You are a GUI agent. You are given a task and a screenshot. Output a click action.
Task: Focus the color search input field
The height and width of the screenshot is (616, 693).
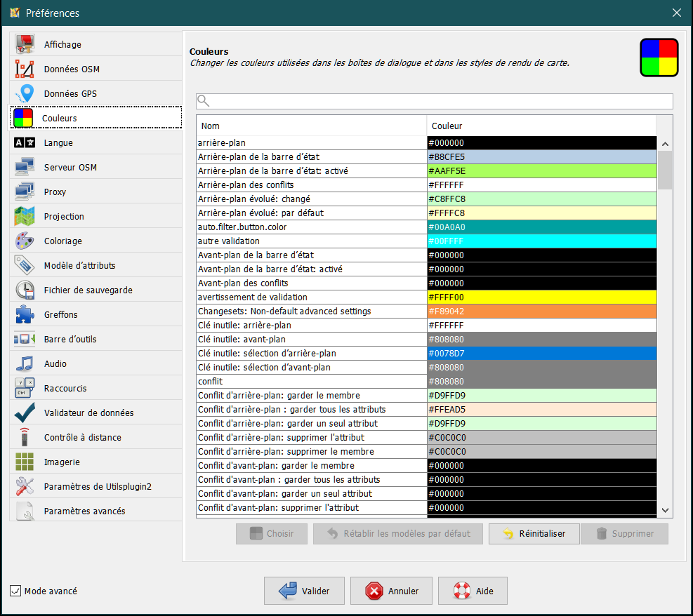pos(440,101)
